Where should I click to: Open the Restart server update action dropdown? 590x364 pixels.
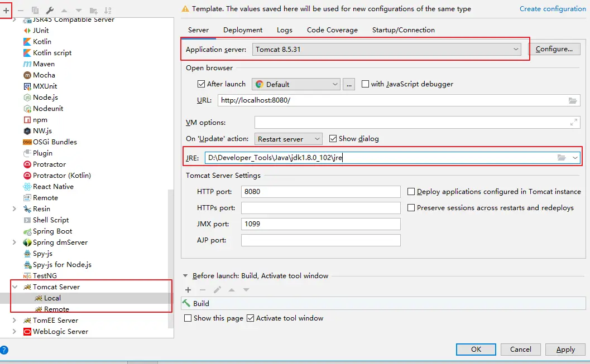[288, 139]
